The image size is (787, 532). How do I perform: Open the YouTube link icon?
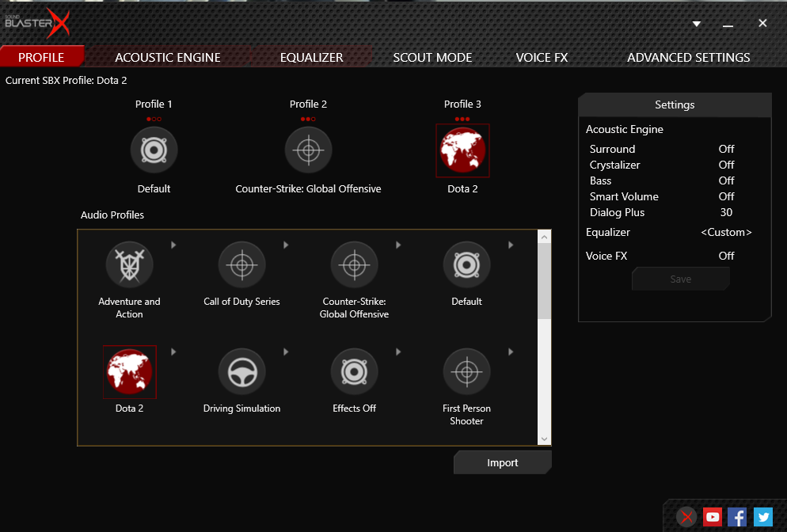(713, 517)
